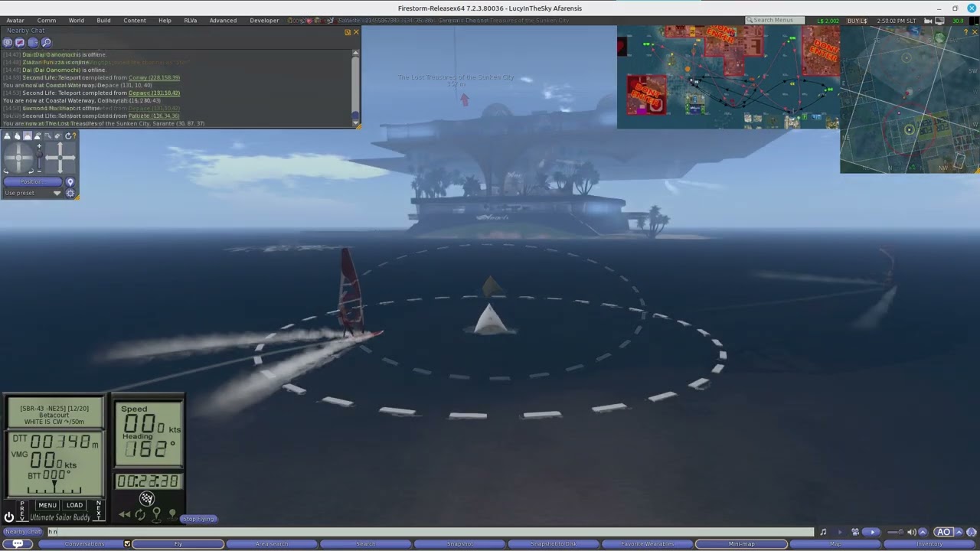Image resolution: width=980 pixels, height=551 pixels.
Task: Click Sailor Buddy power icon
Action: (x=8, y=517)
